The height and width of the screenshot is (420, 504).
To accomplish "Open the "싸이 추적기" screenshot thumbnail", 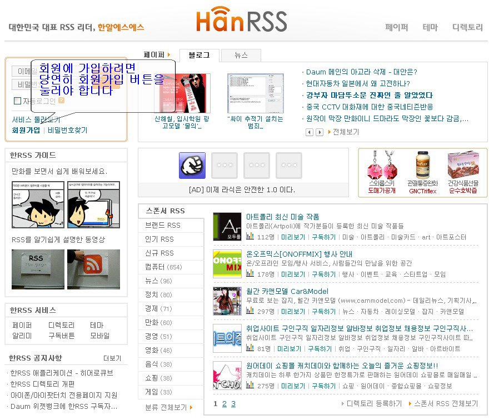I will pos(256,93).
